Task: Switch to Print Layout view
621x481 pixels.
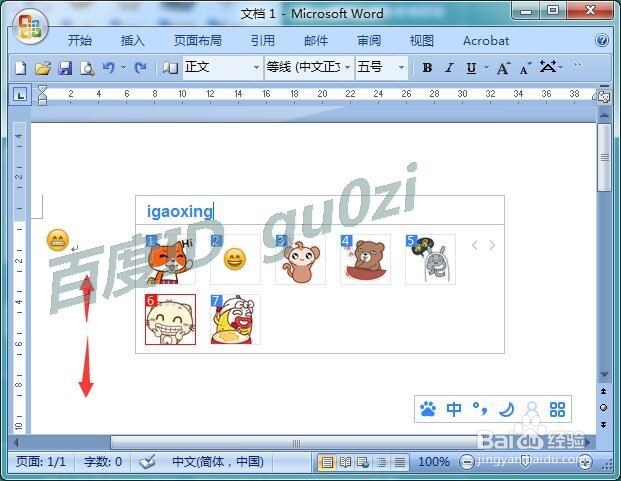Action: click(327, 462)
